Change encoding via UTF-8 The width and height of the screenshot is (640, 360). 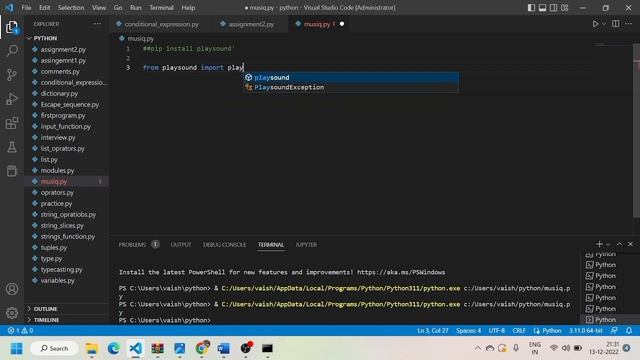[497, 331]
